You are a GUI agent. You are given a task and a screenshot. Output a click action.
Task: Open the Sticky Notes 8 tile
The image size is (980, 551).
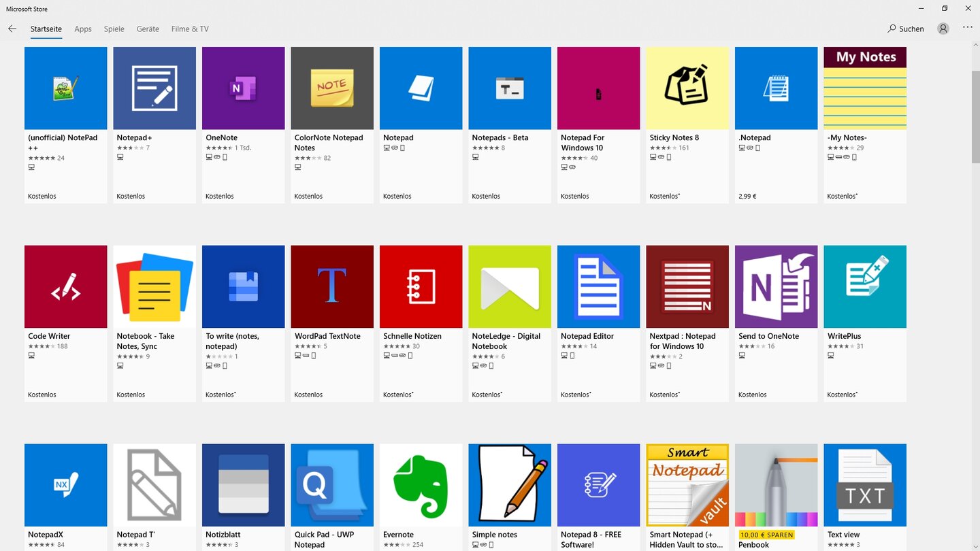[687, 88]
